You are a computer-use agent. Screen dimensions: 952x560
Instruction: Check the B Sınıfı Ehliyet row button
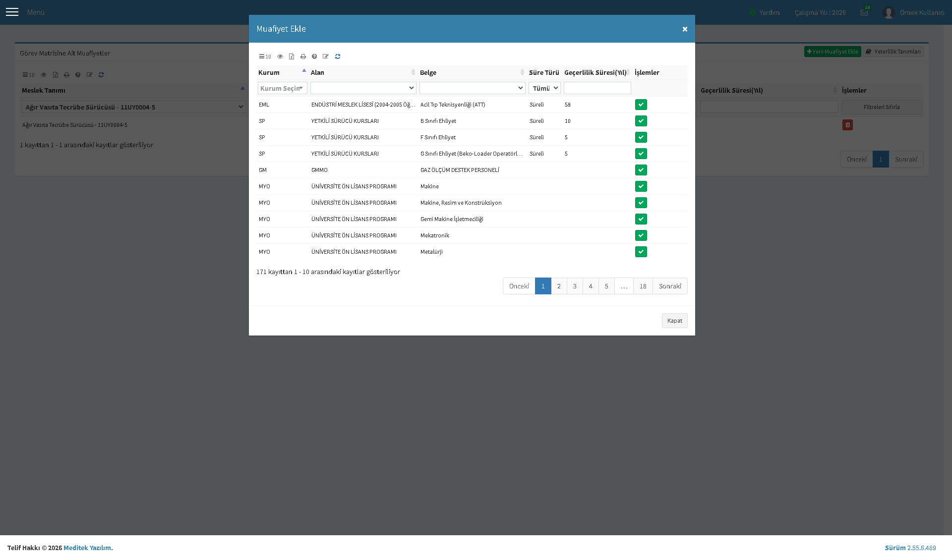tap(641, 121)
